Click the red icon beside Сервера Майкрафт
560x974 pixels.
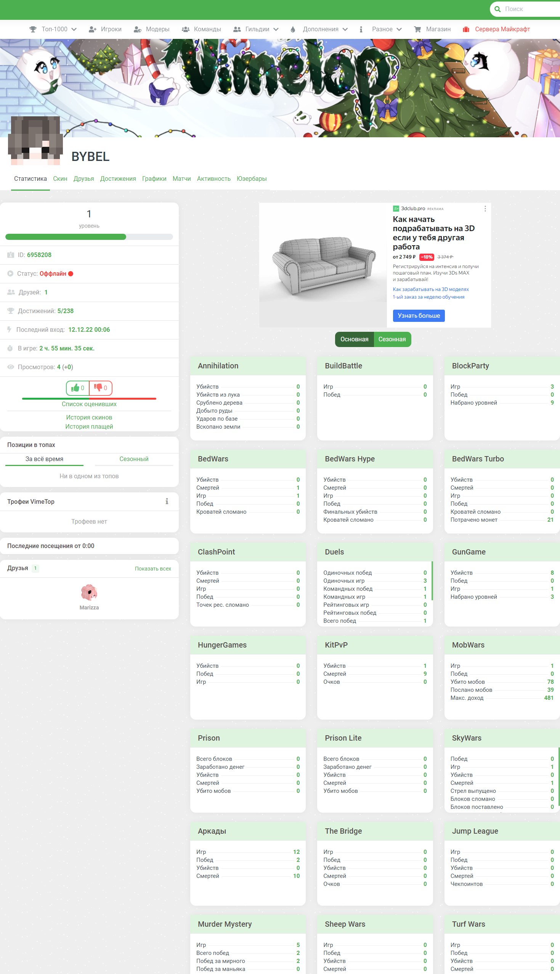(466, 29)
